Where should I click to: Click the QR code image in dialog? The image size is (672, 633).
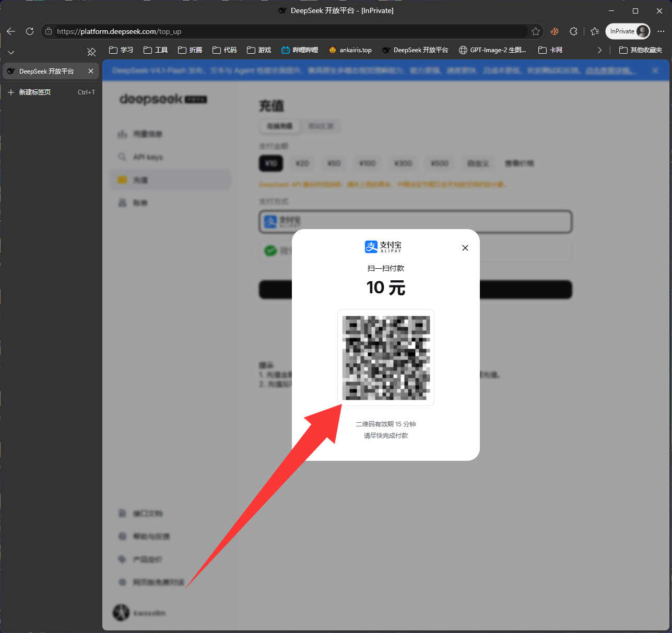point(386,357)
